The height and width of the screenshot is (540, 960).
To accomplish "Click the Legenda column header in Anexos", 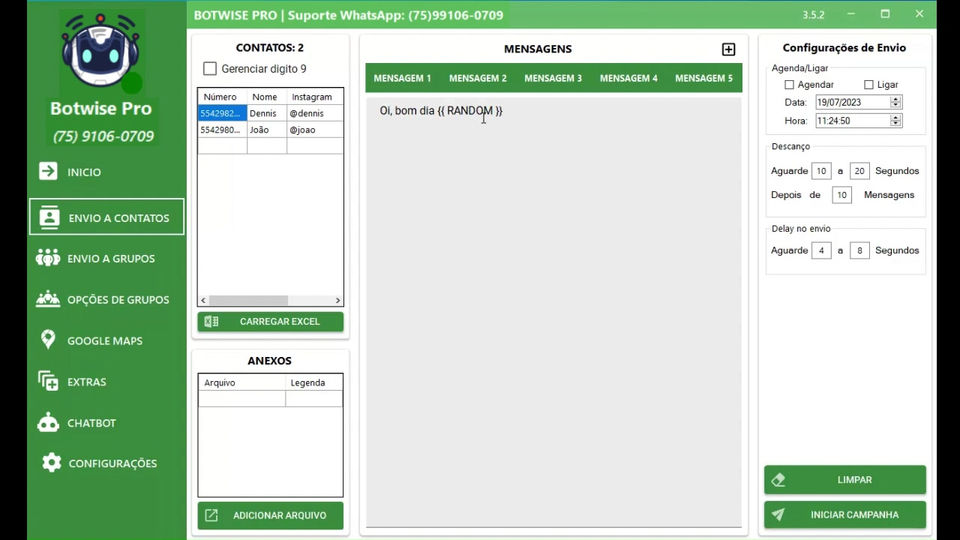I will (x=314, y=383).
